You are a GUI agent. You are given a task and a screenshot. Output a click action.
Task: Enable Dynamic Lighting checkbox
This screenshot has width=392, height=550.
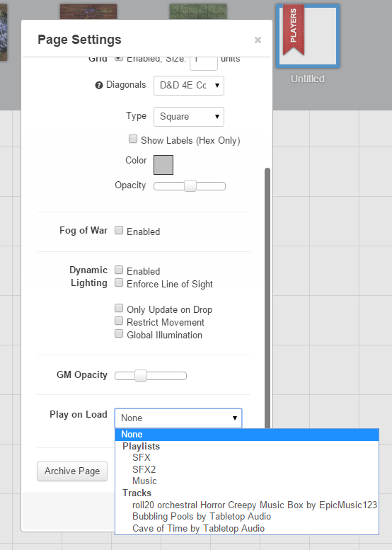119,270
